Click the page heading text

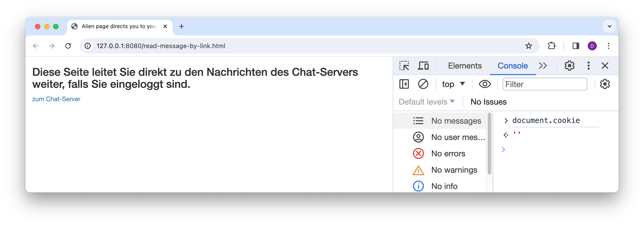(195, 78)
